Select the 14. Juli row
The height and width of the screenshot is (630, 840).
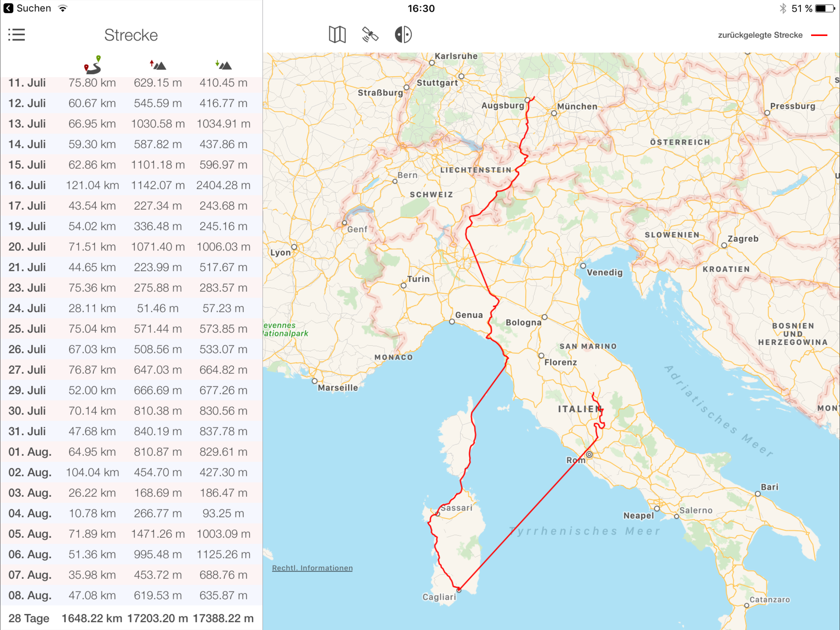[131, 144]
